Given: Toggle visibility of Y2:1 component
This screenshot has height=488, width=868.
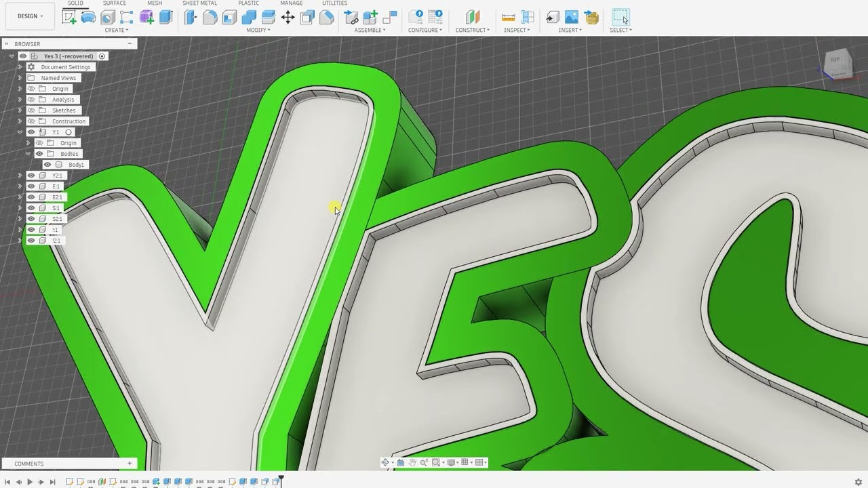Looking at the screenshot, I should coord(31,176).
